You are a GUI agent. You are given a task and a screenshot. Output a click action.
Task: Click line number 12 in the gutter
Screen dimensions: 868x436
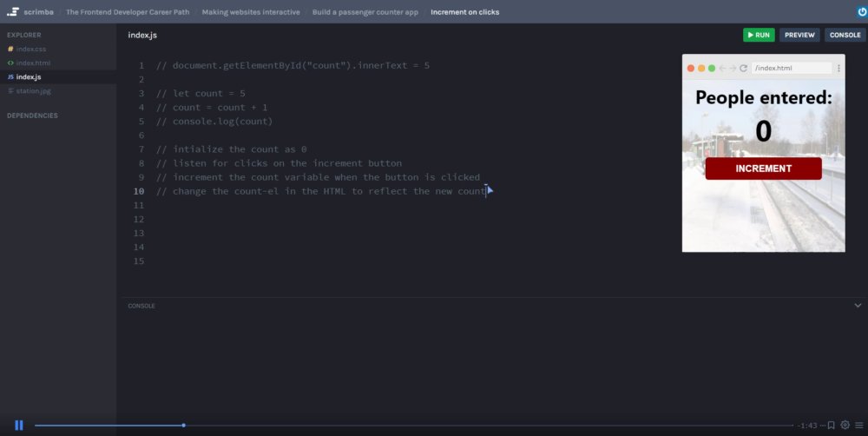138,219
